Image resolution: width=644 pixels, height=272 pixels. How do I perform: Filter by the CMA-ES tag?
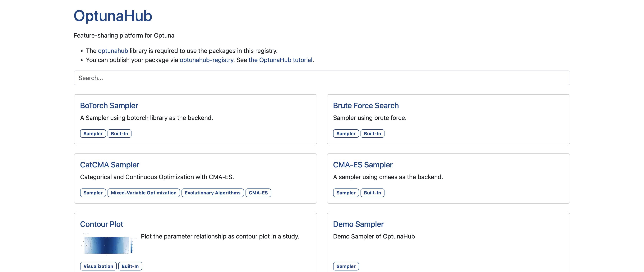coord(258,193)
